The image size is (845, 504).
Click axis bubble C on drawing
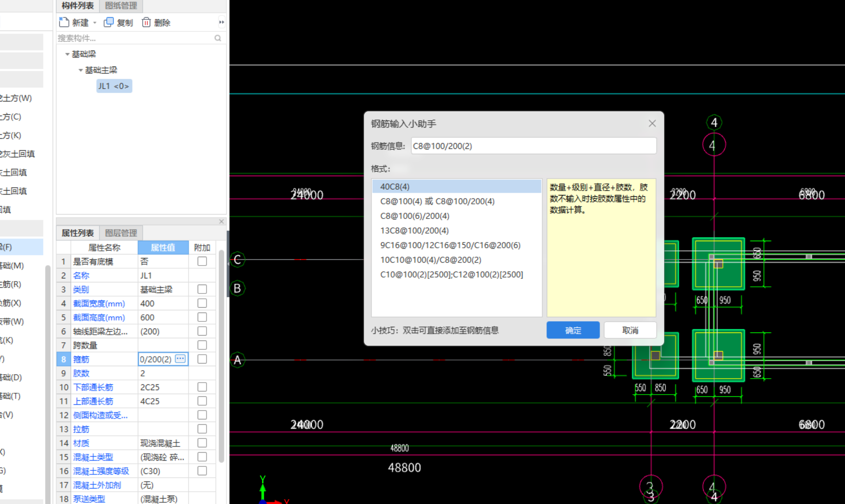(x=238, y=259)
